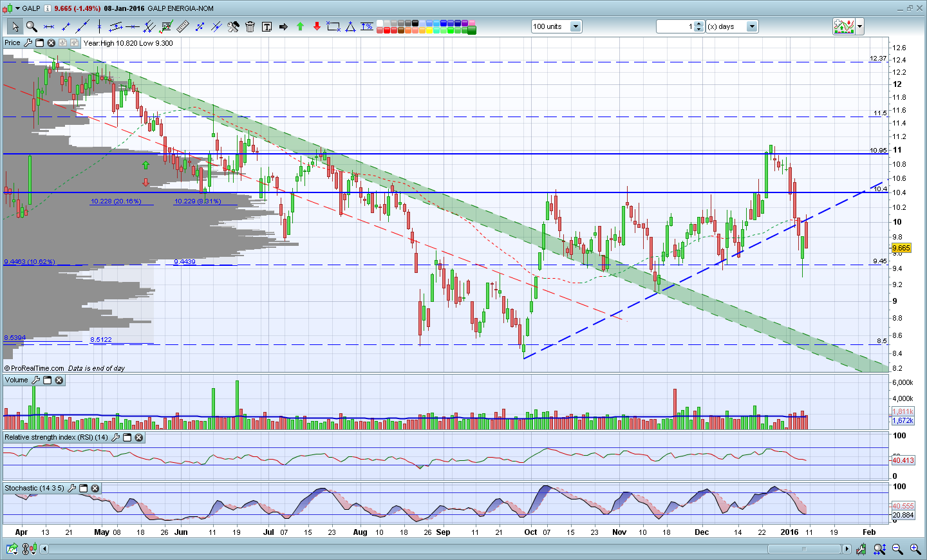Open drawing tools settings (hammer and wrench)

233,26
